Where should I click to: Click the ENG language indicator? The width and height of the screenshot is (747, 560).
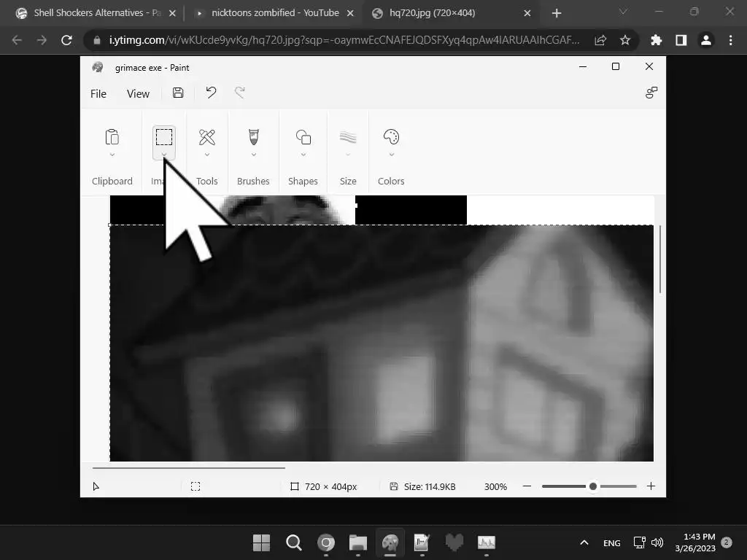point(612,542)
